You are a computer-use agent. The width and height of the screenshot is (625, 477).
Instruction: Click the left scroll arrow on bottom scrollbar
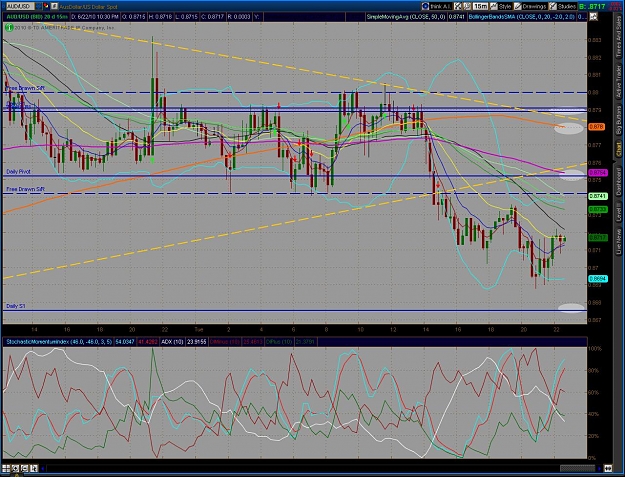(x=43, y=468)
